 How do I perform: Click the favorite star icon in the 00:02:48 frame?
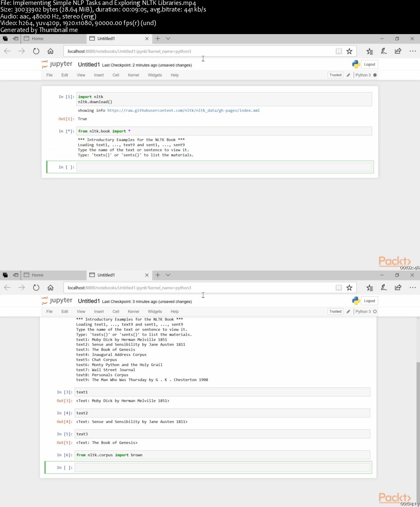[349, 51]
